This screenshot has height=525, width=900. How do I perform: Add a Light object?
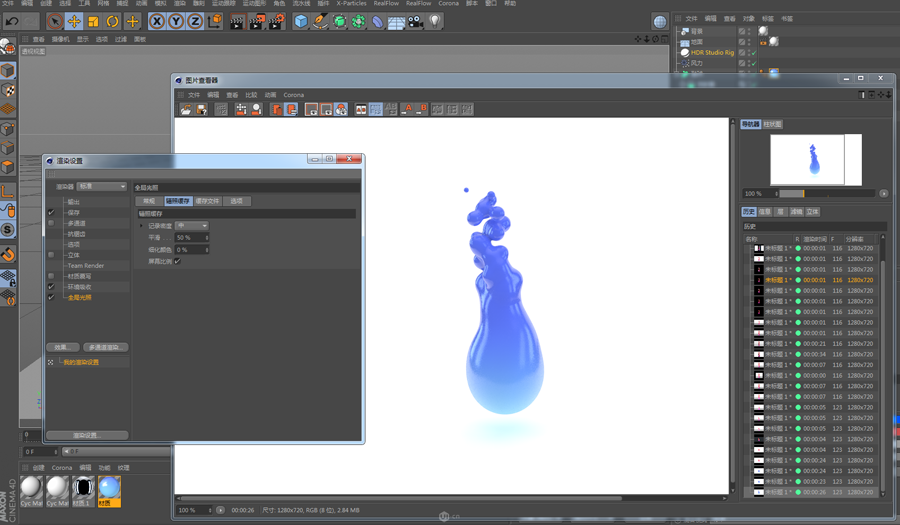435,22
